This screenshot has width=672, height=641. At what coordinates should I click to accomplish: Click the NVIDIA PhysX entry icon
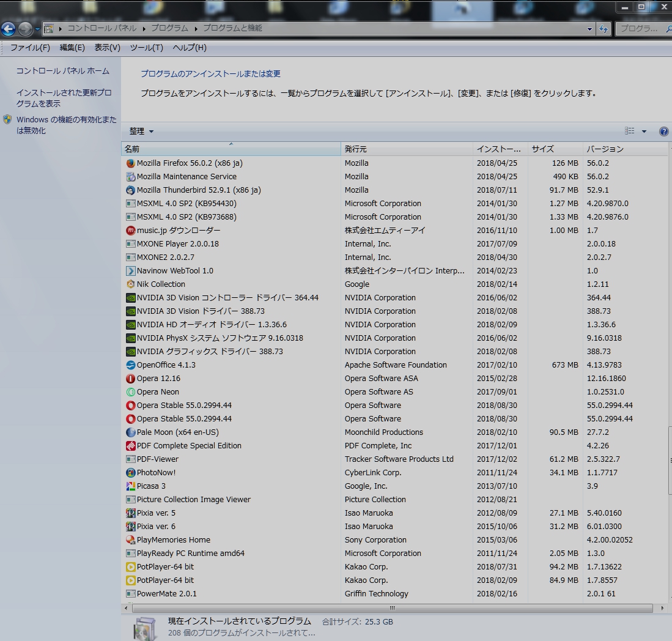click(x=130, y=338)
